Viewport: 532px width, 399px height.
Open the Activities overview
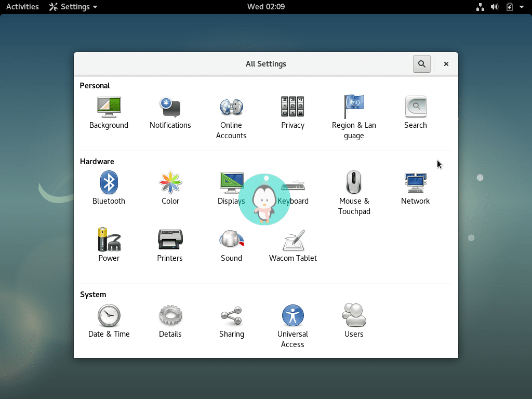point(22,7)
